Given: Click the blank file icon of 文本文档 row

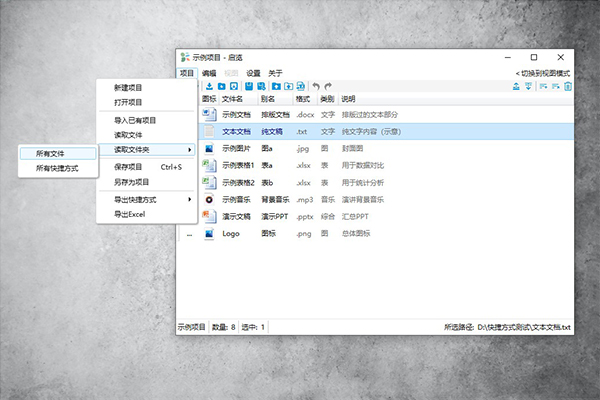Looking at the screenshot, I should (209, 131).
